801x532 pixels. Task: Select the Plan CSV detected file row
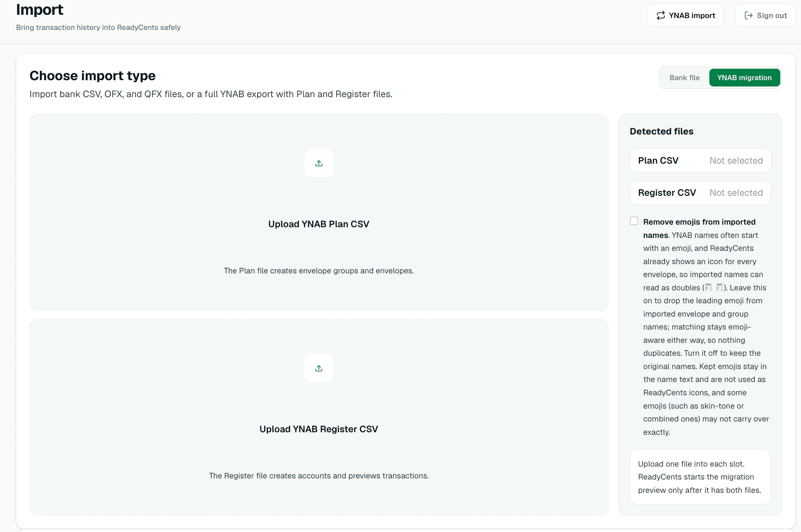(x=700, y=160)
